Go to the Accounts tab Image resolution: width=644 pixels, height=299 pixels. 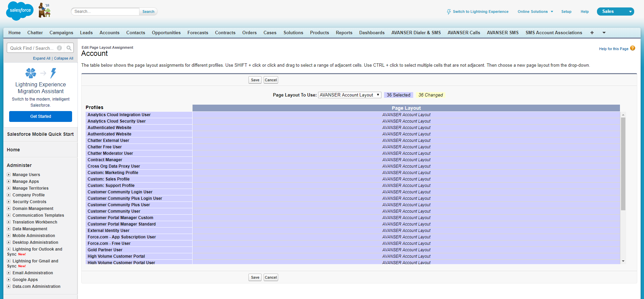pyautogui.click(x=109, y=33)
